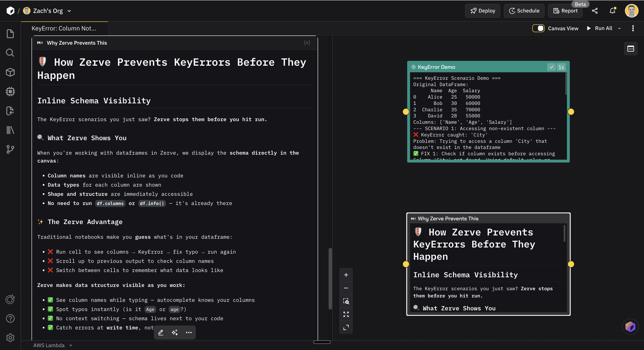Open the package cube icon in sidebar

click(x=10, y=72)
